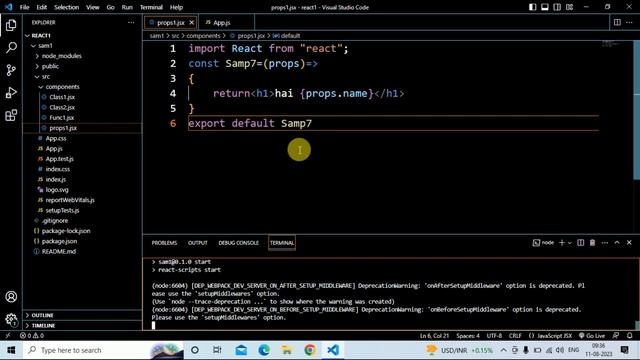The image size is (640, 360).
Task: Open Run and Debug view
Action: point(11,93)
